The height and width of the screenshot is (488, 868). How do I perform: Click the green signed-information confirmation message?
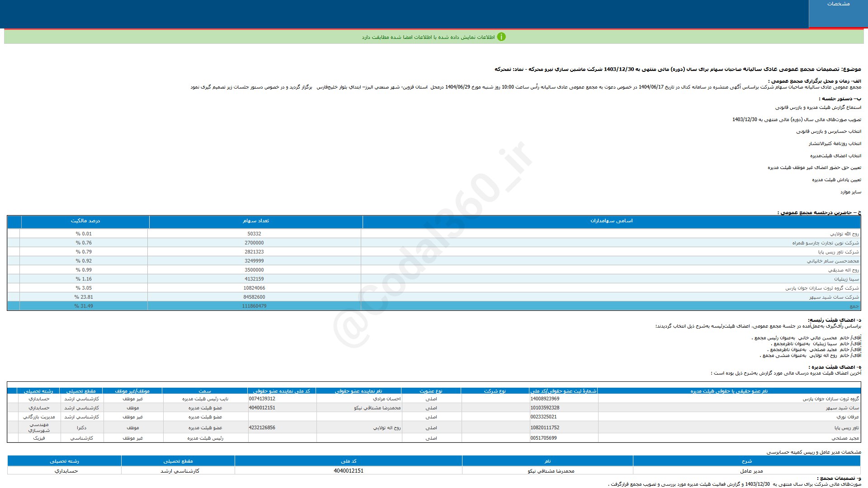[428, 37]
